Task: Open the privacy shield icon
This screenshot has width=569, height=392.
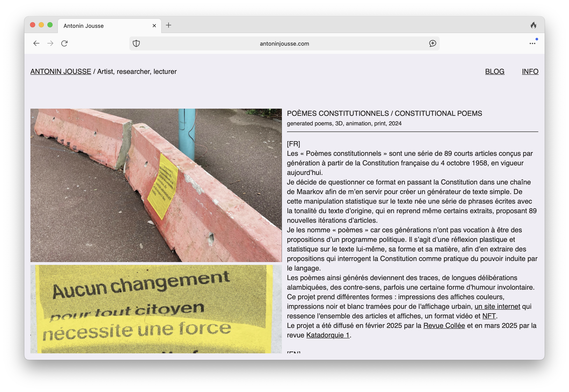Action: coord(136,43)
